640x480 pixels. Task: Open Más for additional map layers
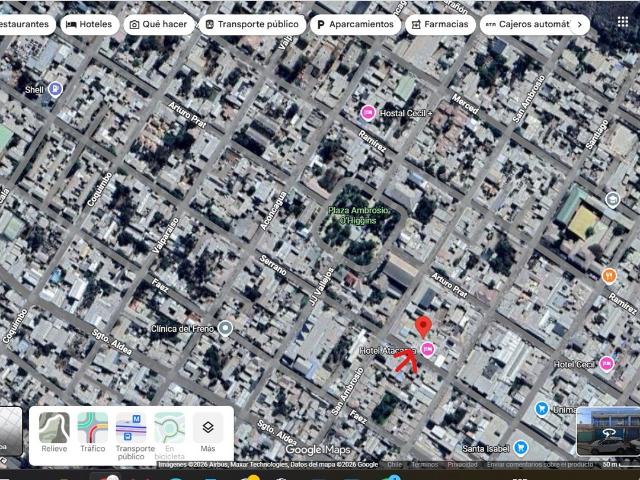208,432
